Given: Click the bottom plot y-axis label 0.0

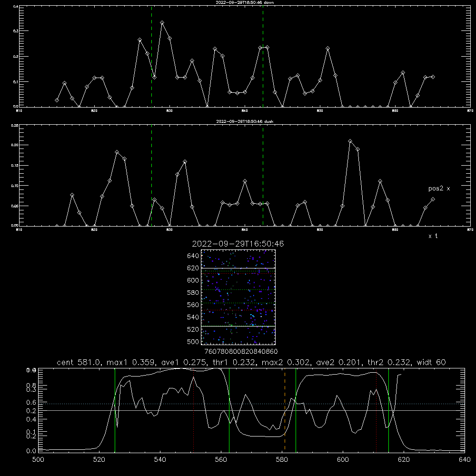Looking at the screenshot, I should (31, 451).
